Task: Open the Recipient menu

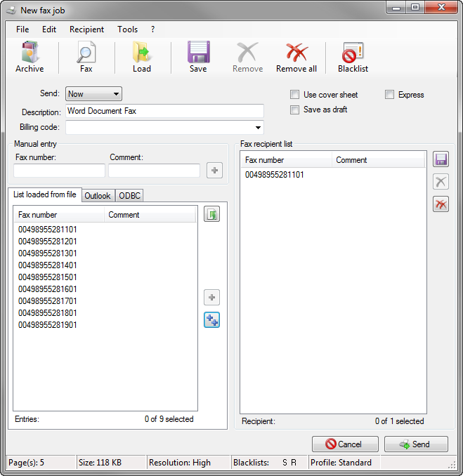Action: [x=86, y=29]
